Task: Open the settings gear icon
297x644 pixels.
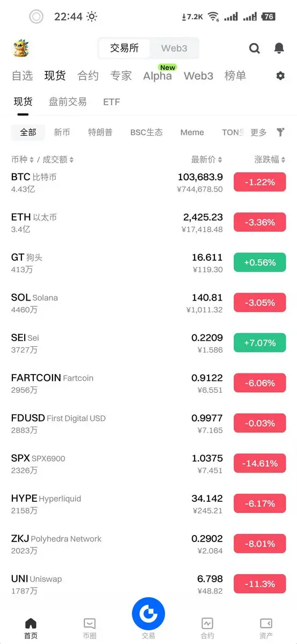Action: [x=280, y=76]
